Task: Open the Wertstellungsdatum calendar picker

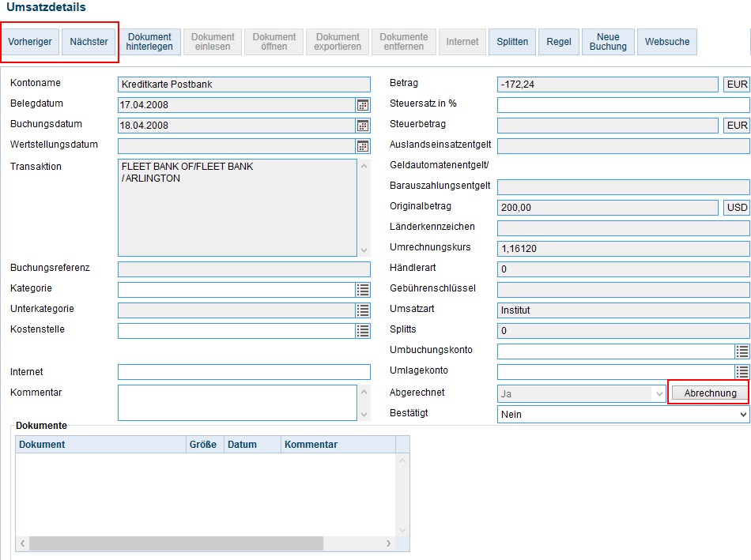Action: [x=363, y=146]
